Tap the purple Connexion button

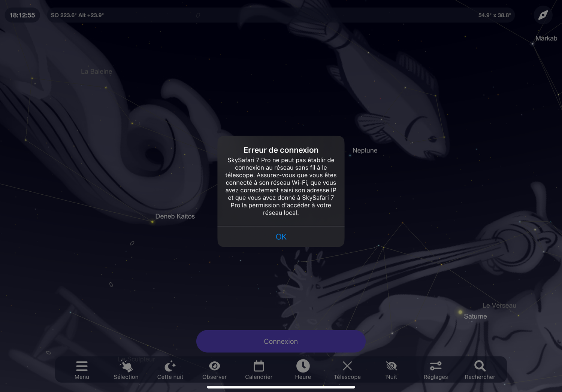click(x=281, y=341)
